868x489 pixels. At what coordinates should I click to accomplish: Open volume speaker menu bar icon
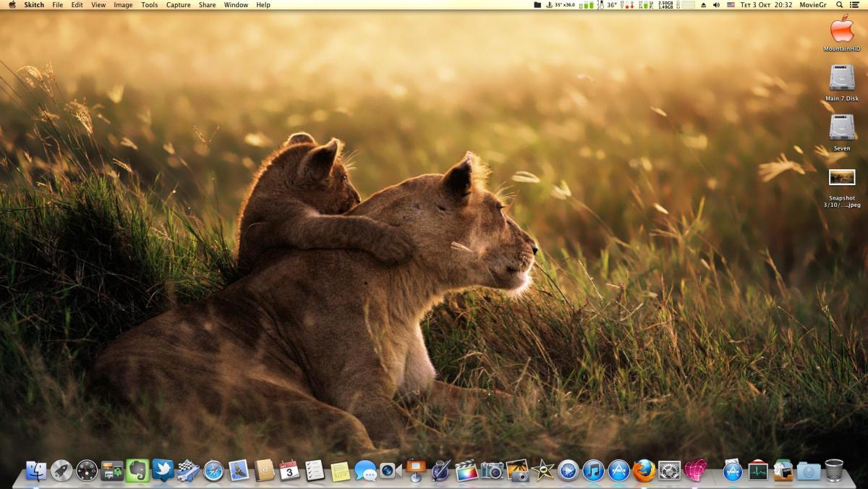click(x=716, y=4)
